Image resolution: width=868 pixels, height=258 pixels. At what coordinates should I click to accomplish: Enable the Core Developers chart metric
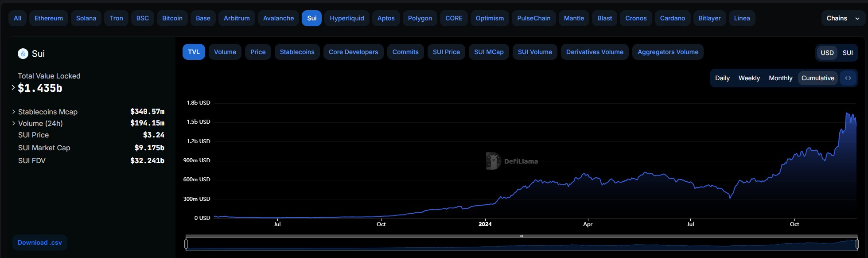tap(353, 52)
